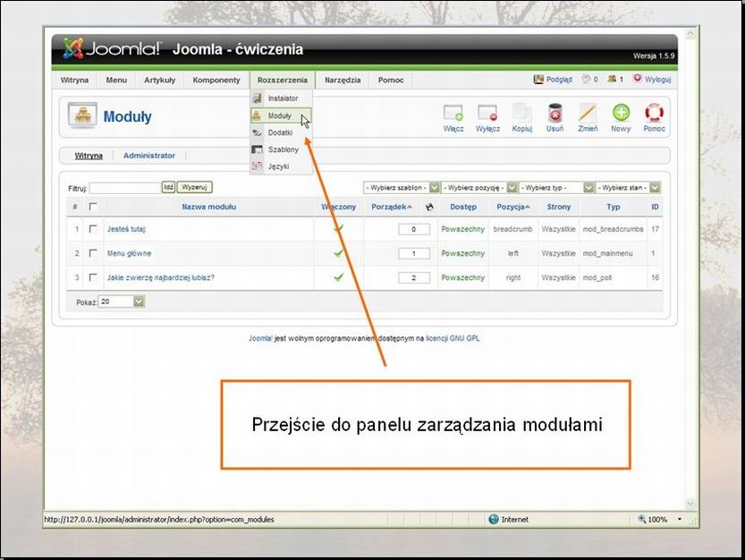
Task: Open the Witryna top menu
Action: pos(74,80)
